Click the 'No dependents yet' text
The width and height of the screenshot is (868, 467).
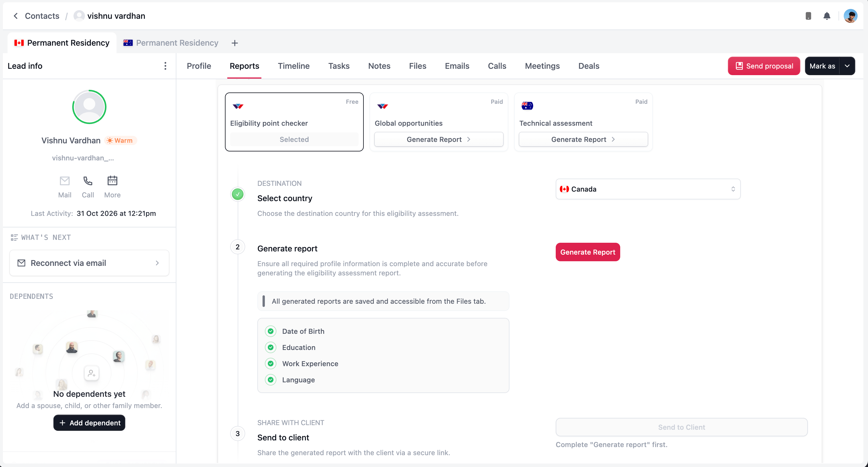(x=89, y=394)
